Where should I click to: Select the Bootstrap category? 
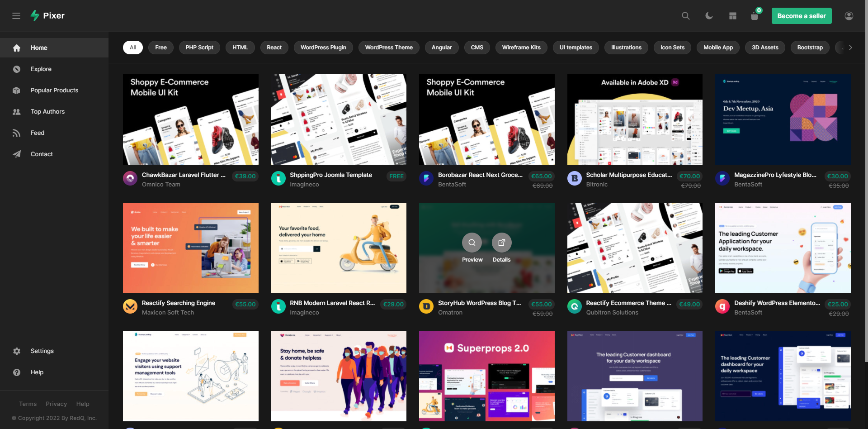[810, 48]
